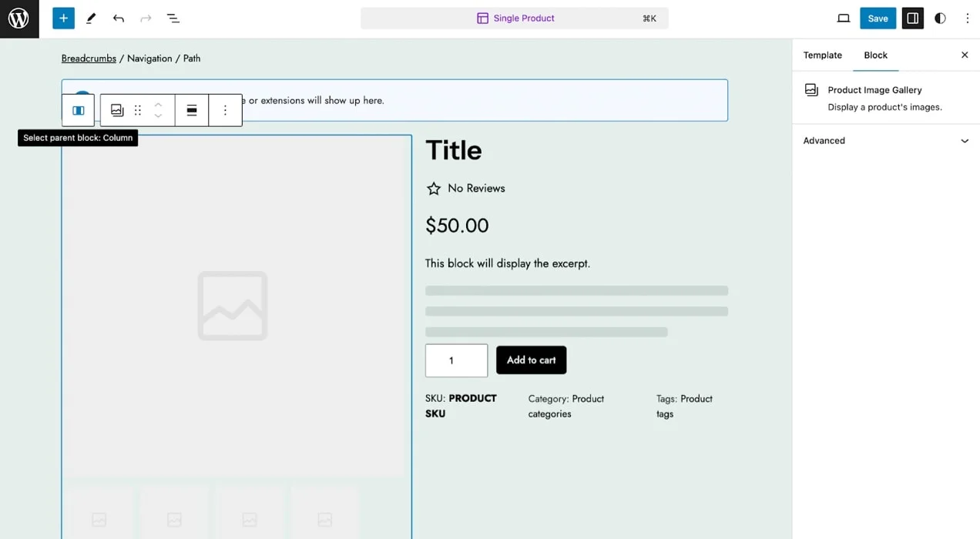The image size is (980, 539).
Task: Expand the Advanced section
Action: pos(884,141)
